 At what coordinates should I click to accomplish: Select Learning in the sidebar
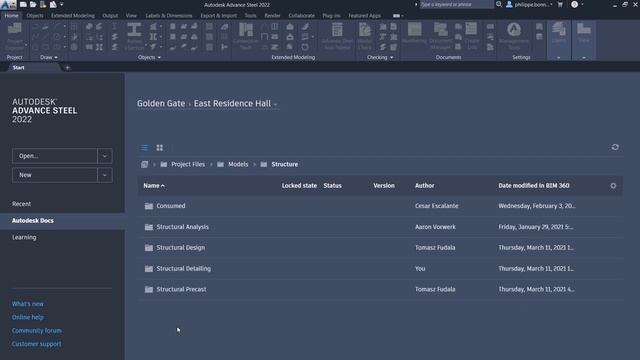[24, 237]
